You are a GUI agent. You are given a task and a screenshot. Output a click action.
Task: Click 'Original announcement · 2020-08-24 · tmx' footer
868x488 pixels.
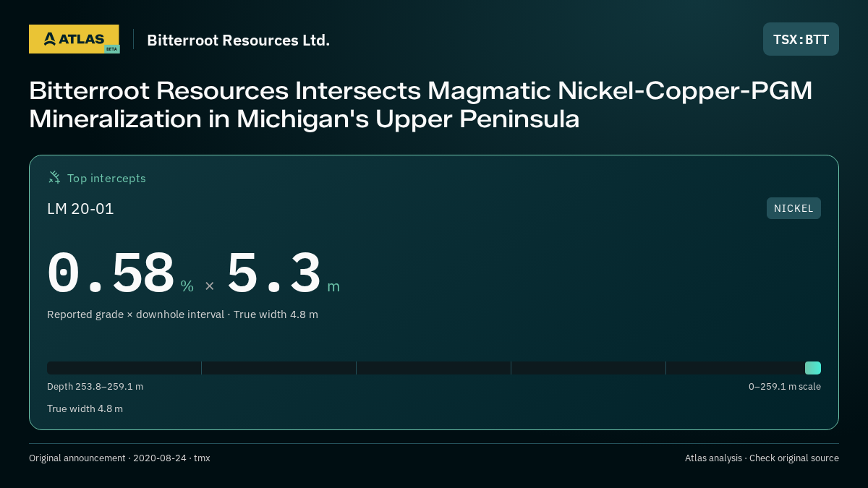(119, 458)
